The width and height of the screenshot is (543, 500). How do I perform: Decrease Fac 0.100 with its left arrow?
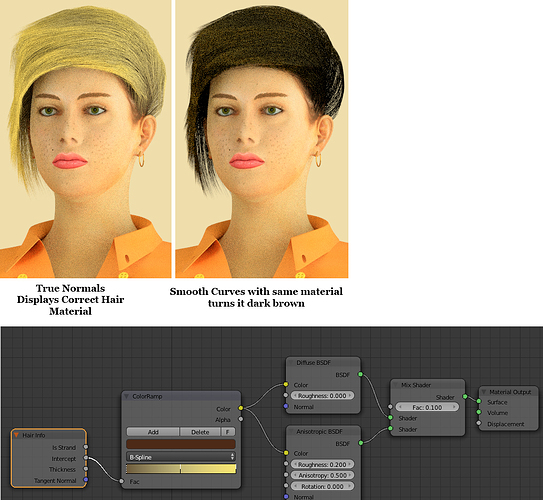click(x=400, y=407)
